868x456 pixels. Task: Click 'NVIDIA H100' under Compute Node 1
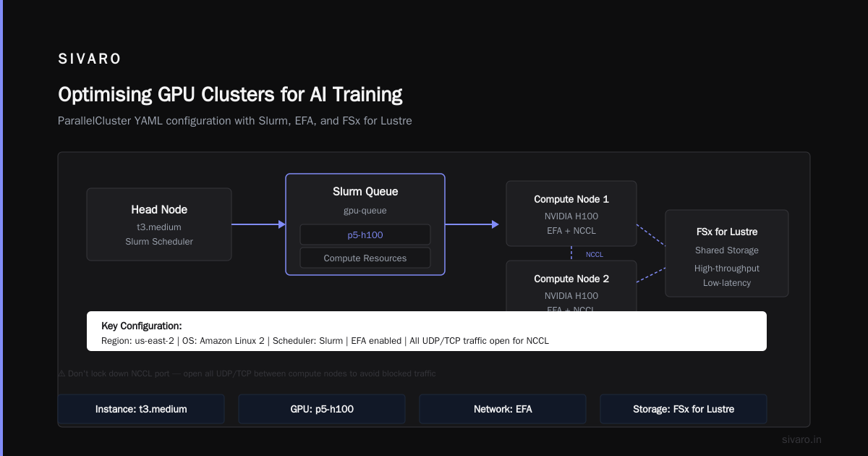pos(571,216)
